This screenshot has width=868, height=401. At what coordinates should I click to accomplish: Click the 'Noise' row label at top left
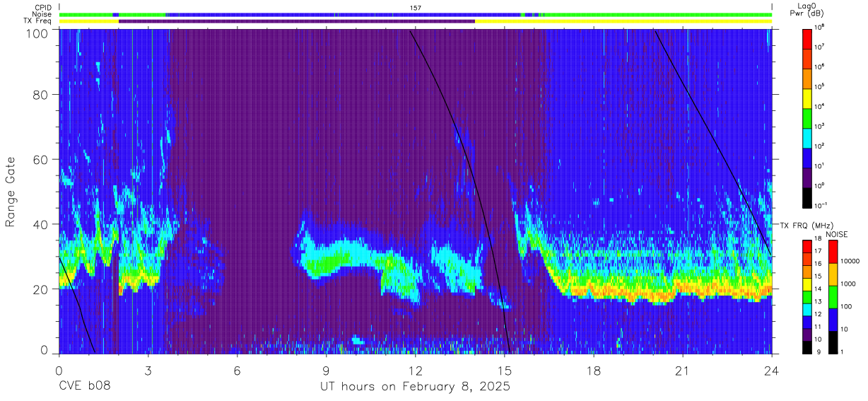tap(43, 14)
